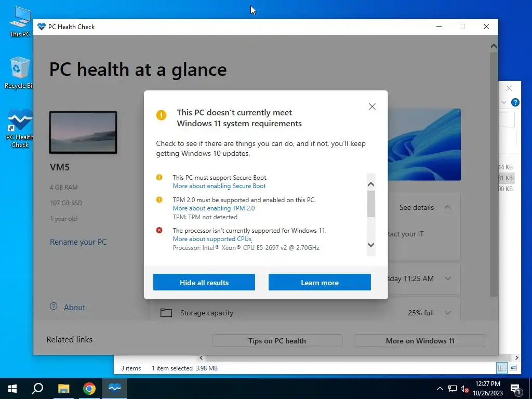Screen dimensions: 532x399
Task: Switch File Explorer to details view
Action: [502, 368]
